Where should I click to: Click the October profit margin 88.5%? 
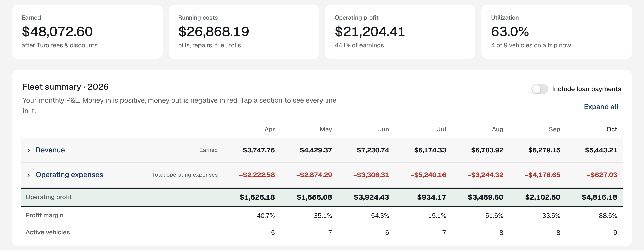pos(608,216)
